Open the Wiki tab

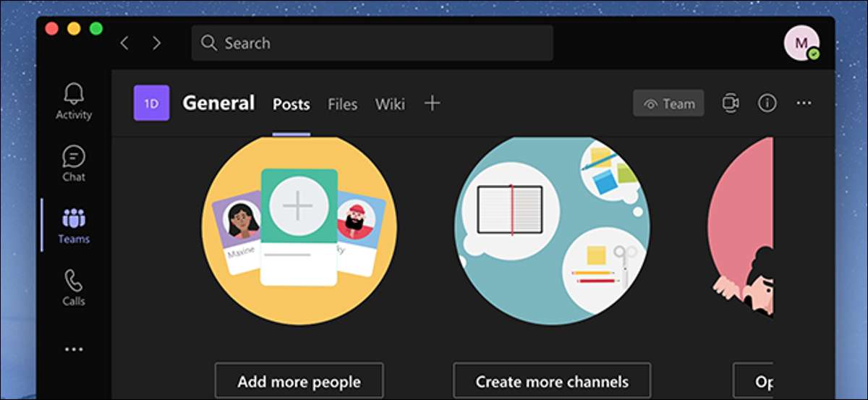tap(390, 104)
